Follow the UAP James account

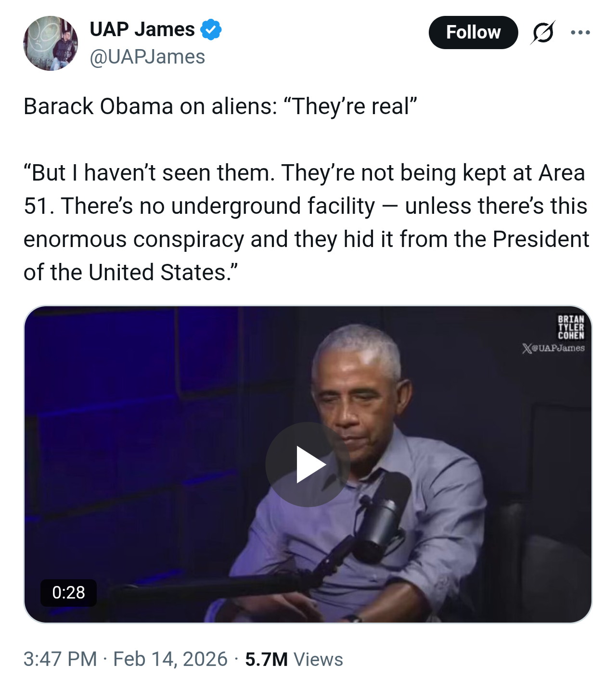tap(473, 32)
